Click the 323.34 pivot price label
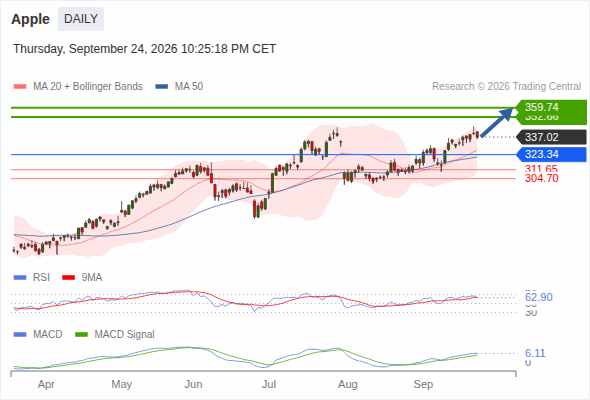Screen dimensions: 590x400 pyautogui.click(x=551, y=154)
